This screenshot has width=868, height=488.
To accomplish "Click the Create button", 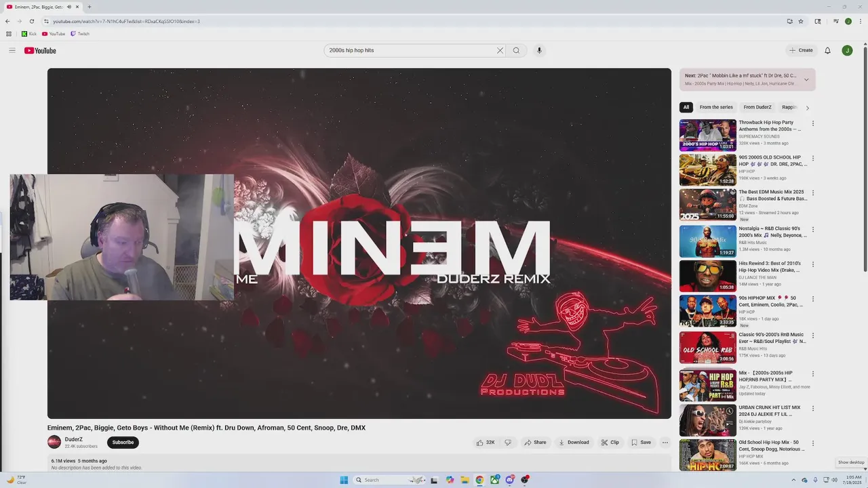I will 801,50.
